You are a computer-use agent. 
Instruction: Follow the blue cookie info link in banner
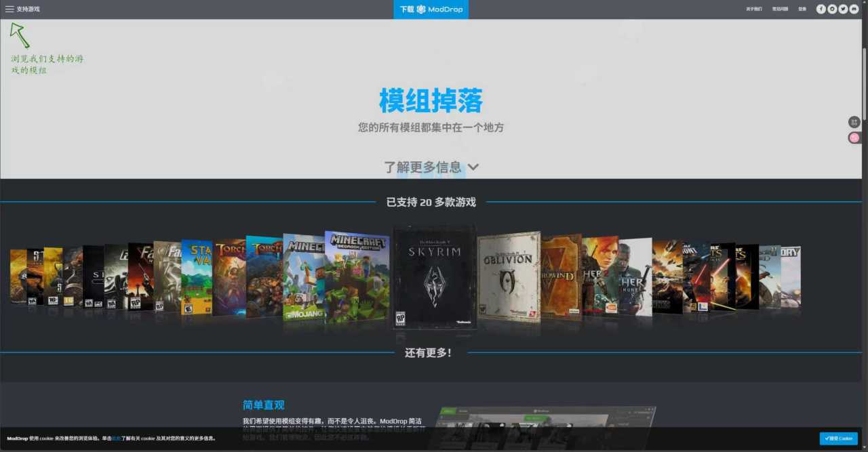(x=116, y=438)
